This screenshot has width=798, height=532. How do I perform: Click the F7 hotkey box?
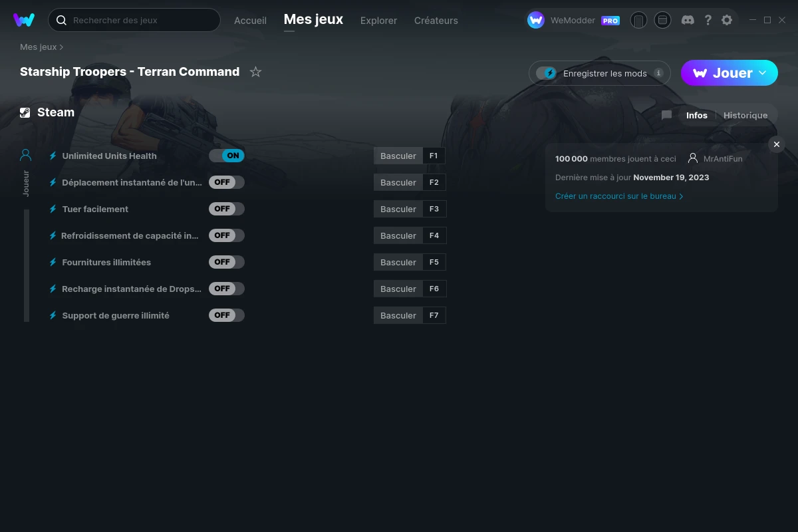tap(434, 315)
